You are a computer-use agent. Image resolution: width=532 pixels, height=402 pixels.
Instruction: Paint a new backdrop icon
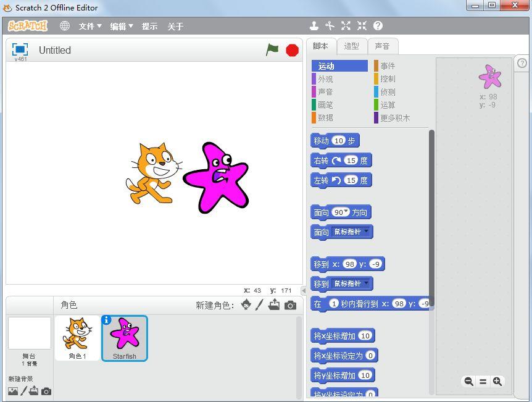tap(23, 391)
